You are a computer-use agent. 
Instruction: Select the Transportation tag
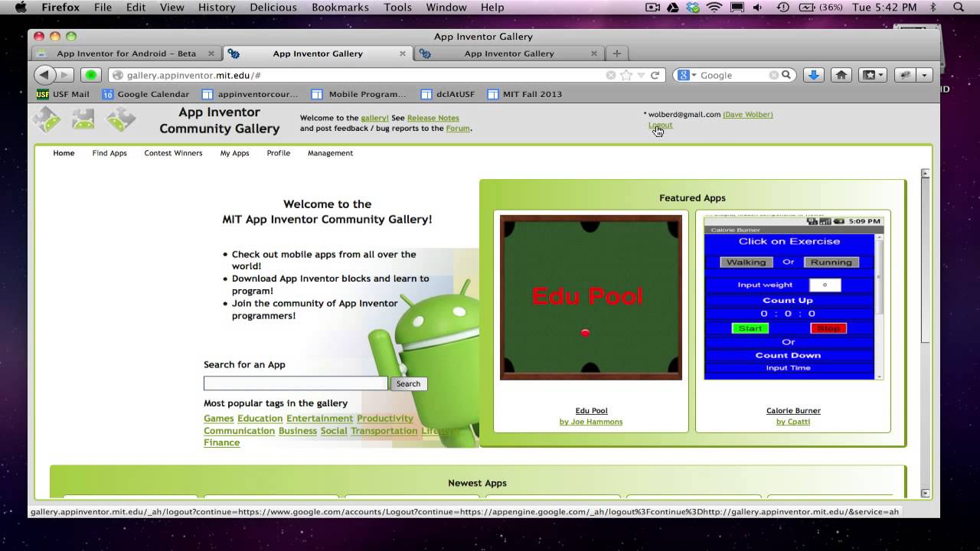[x=384, y=431]
